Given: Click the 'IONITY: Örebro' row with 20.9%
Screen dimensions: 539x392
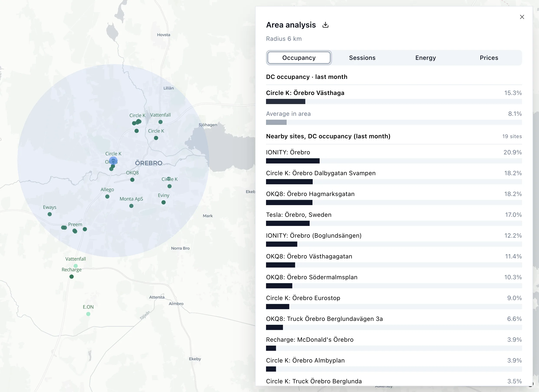Looking at the screenshot, I should tap(394, 156).
